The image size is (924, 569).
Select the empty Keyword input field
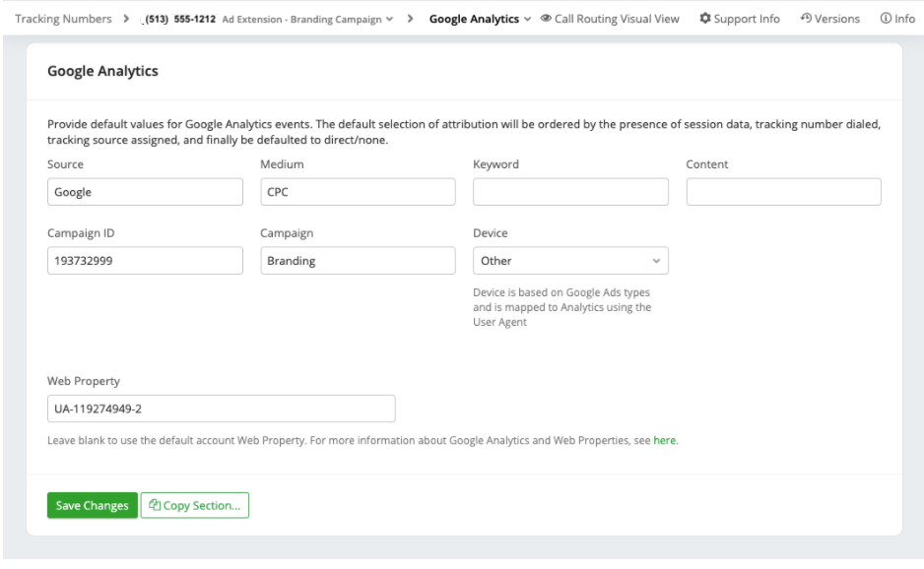click(570, 192)
